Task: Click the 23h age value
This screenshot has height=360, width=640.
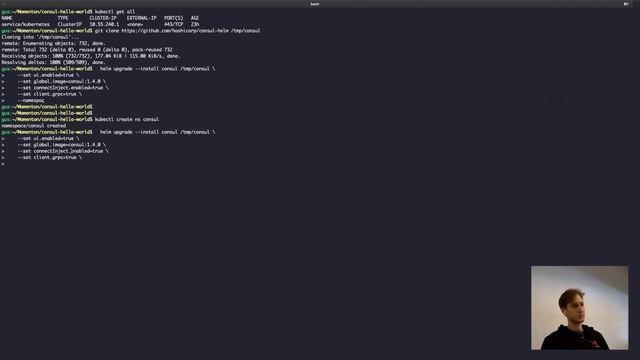Action: [195, 24]
